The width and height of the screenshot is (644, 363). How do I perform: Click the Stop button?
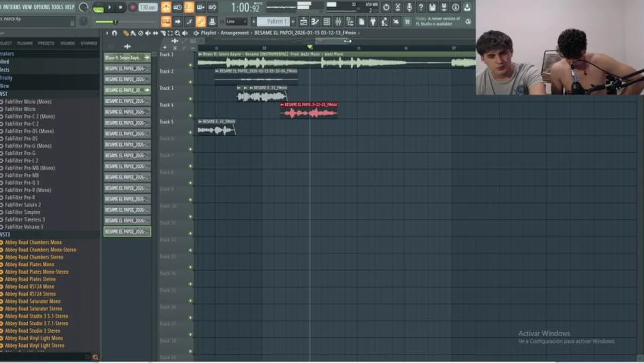pyautogui.click(x=120, y=8)
